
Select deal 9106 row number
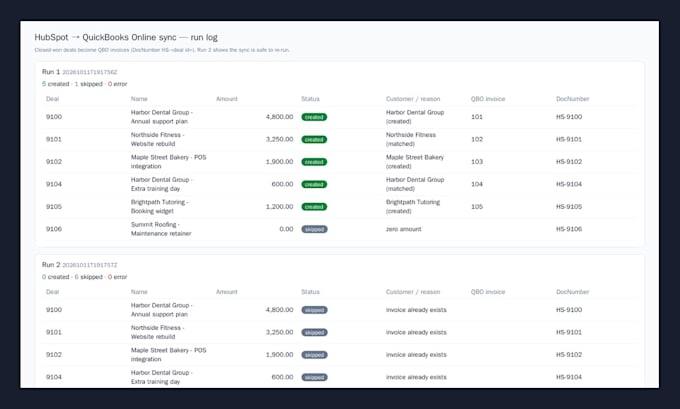[x=54, y=229]
